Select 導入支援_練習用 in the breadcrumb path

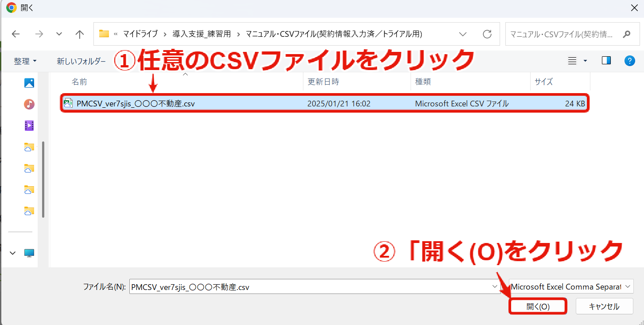pos(202,34)
